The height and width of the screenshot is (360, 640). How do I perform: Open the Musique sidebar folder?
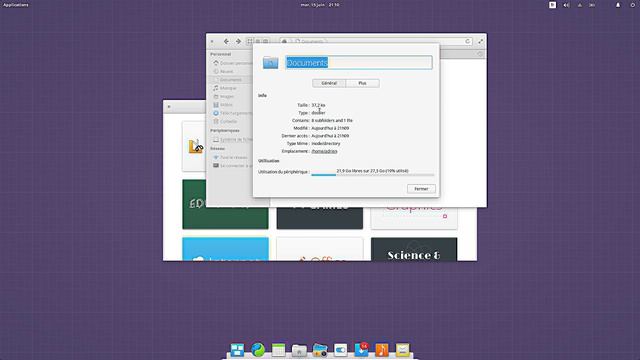click(228, 88)
